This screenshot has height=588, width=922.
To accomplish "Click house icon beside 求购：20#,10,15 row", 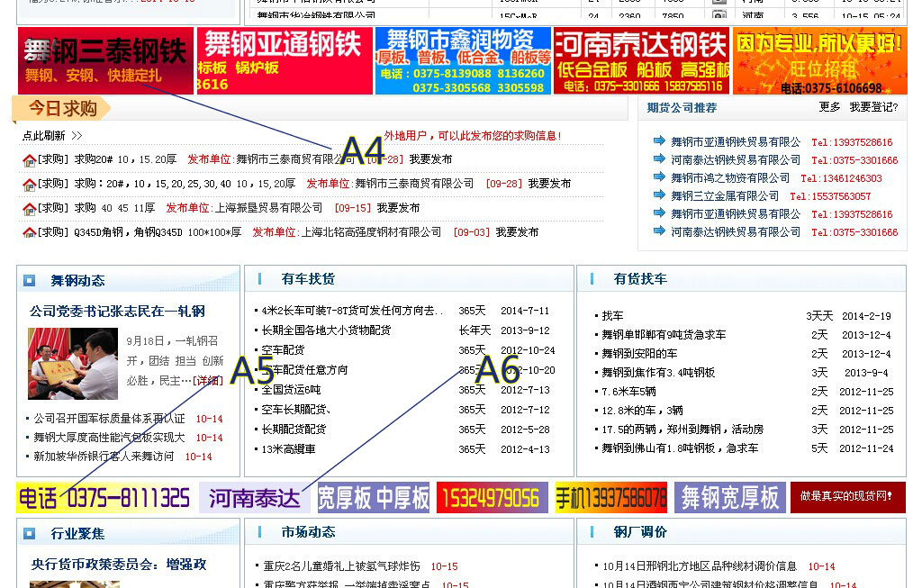I will pos(30,184).
